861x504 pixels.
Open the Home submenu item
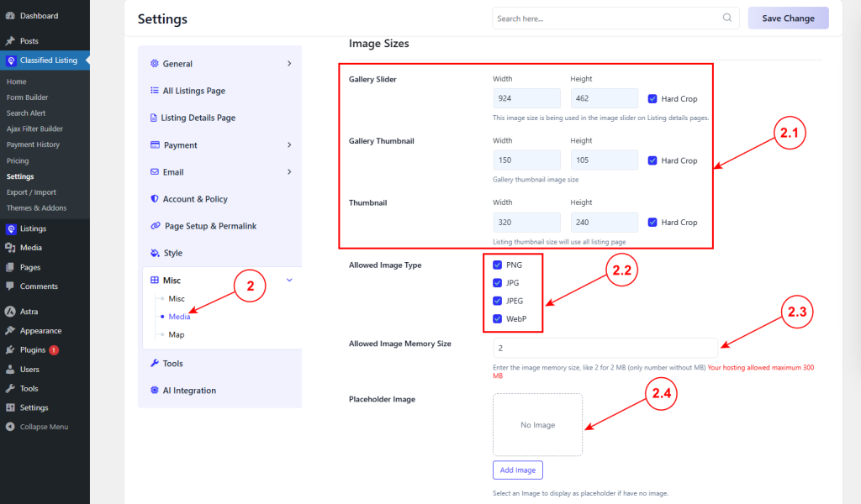(17, 81)
